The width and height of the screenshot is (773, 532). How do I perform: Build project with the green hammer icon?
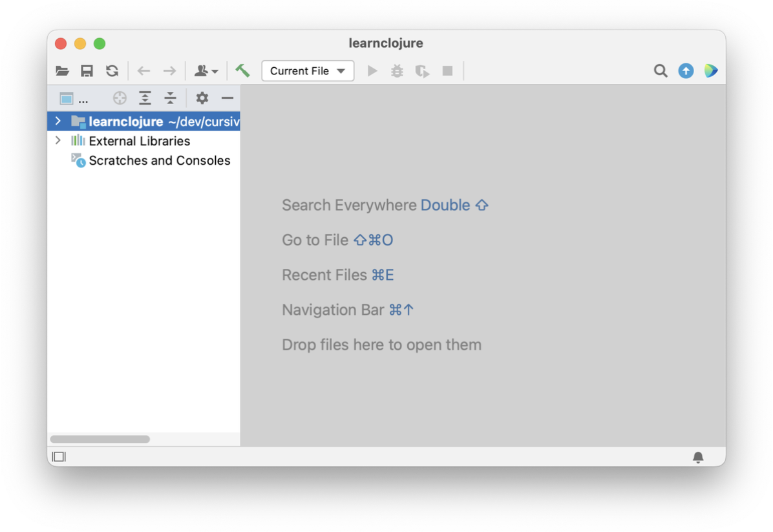point(242,70)
